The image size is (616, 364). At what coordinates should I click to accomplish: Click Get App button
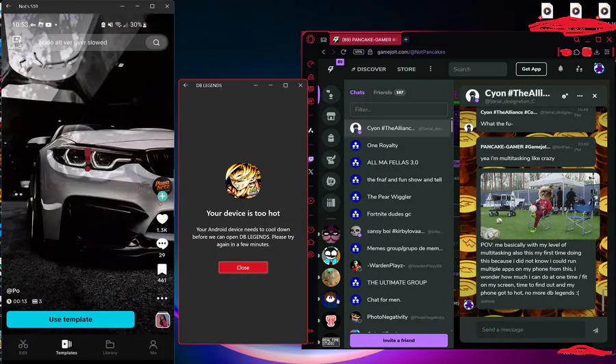coord(531,69)
